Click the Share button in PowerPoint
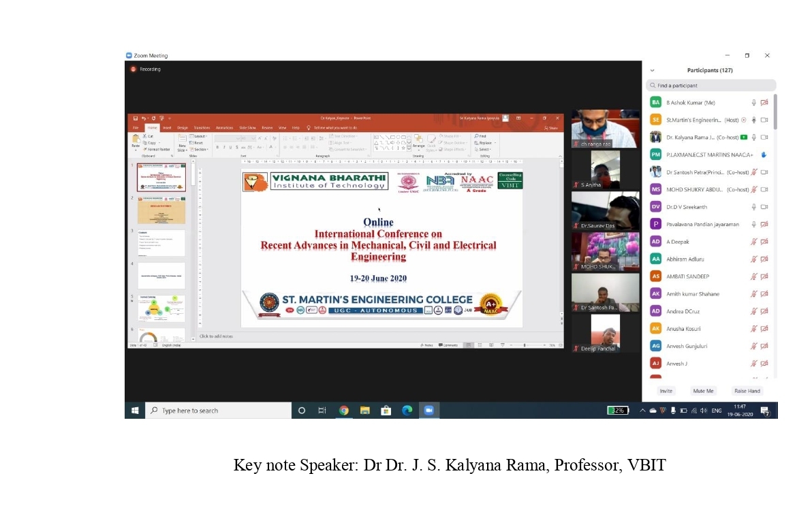 [x=551, y=128]
